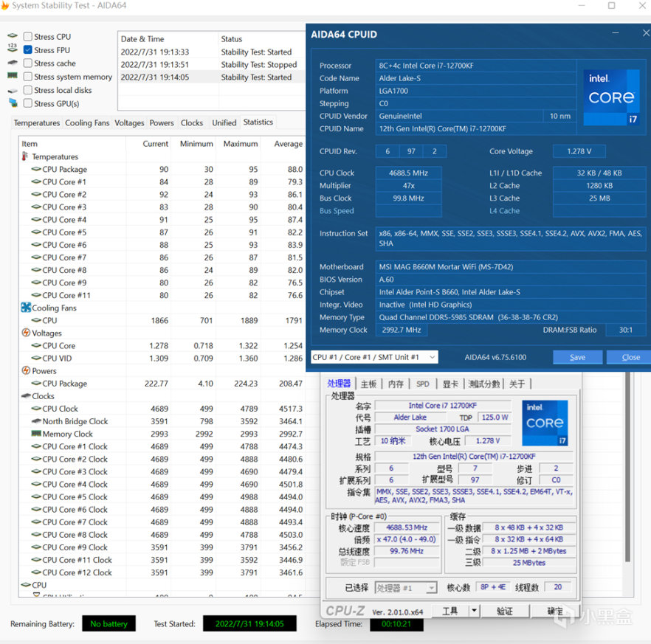This screenshot has width=651, height=644.
Task: Click the Cooling Fans blue fan icon
Action: click(26, 308)
